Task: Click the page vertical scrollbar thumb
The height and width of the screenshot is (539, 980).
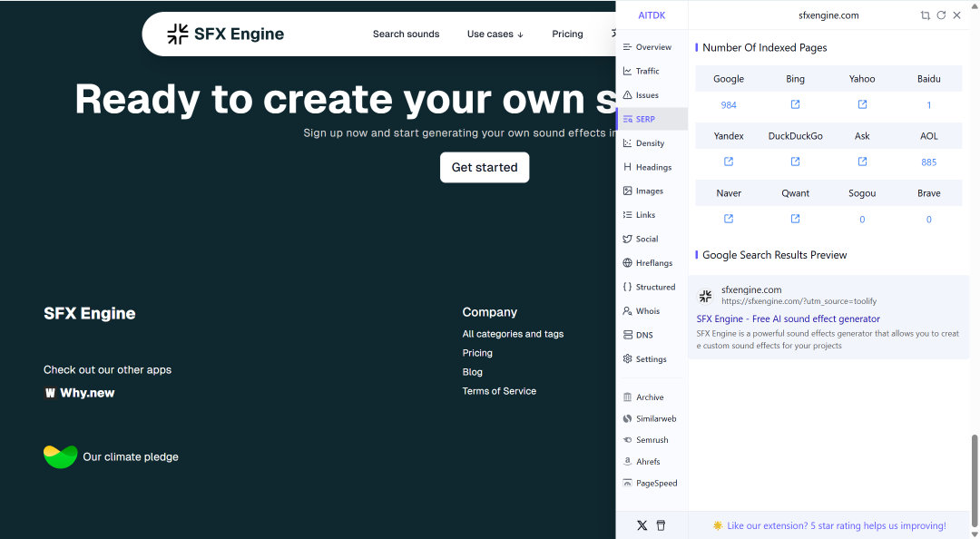Action: pyautogui.click(x=975, y=482)
